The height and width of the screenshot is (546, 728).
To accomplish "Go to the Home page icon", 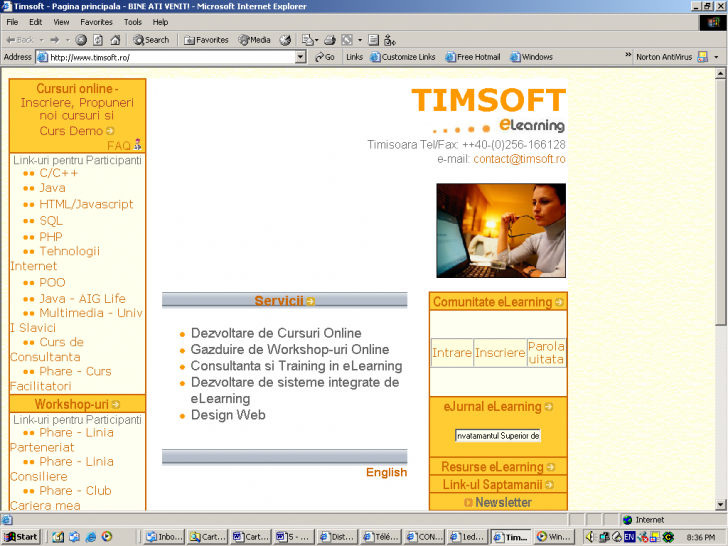I will pos(114,40).
